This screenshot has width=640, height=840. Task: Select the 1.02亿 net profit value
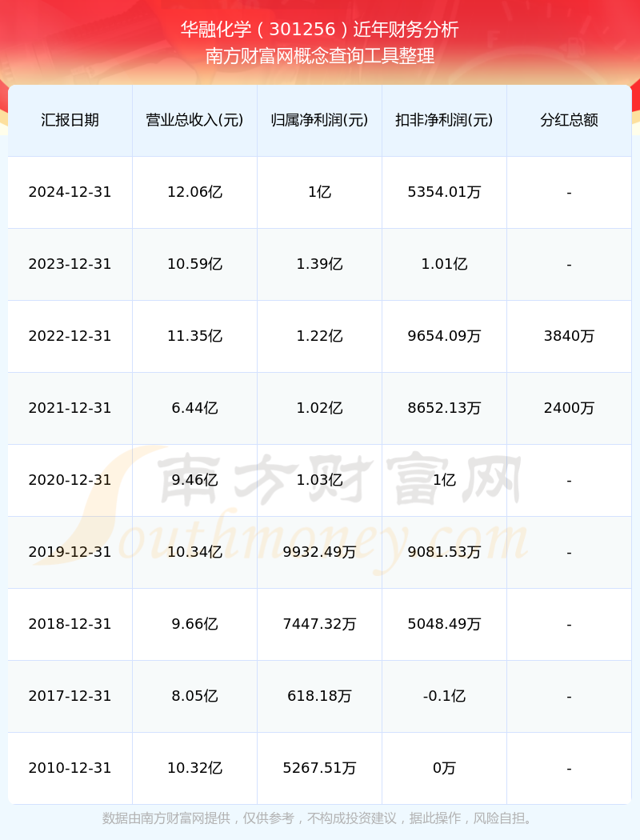320,408
